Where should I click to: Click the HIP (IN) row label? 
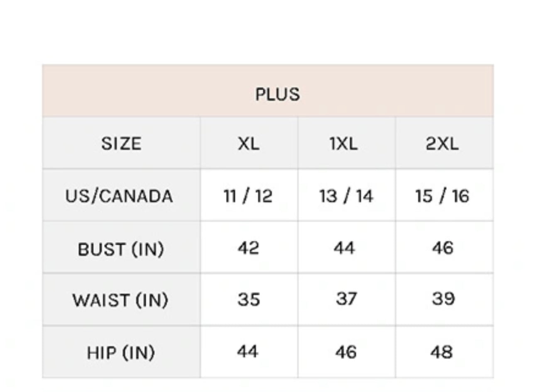point(120,353)
